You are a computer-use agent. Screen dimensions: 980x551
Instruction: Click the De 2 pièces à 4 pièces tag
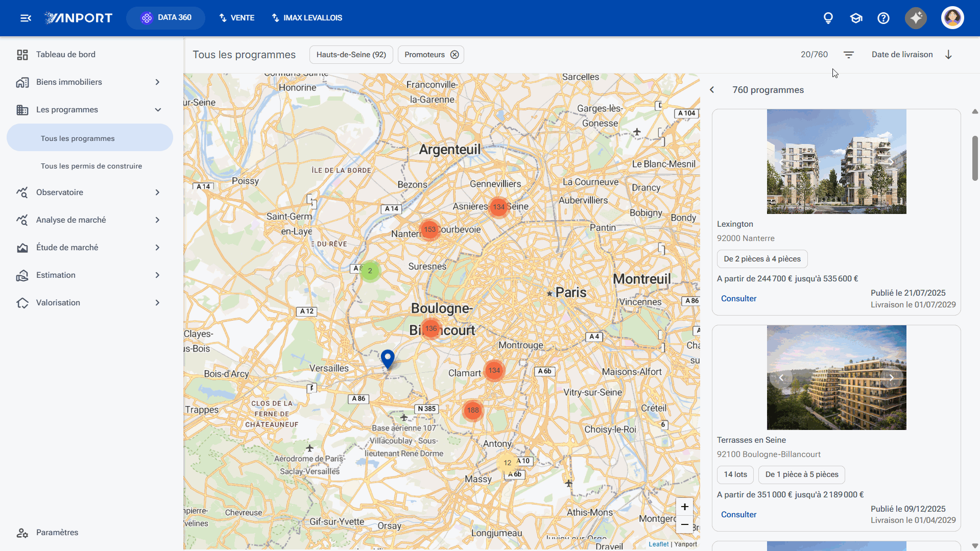tap(762, 259)
